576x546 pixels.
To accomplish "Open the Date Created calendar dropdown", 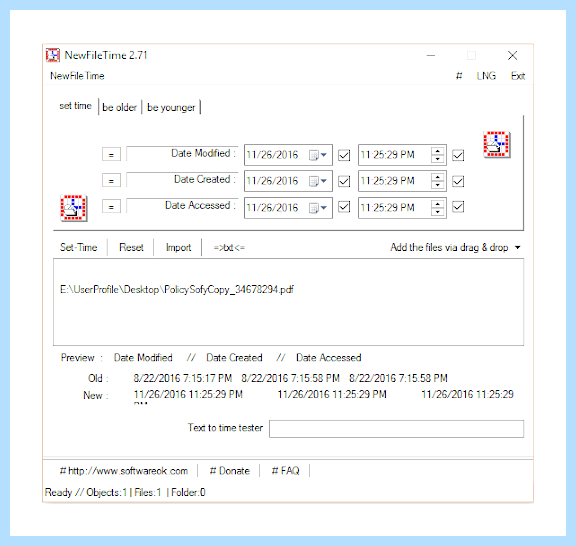I will pos(318,181).
